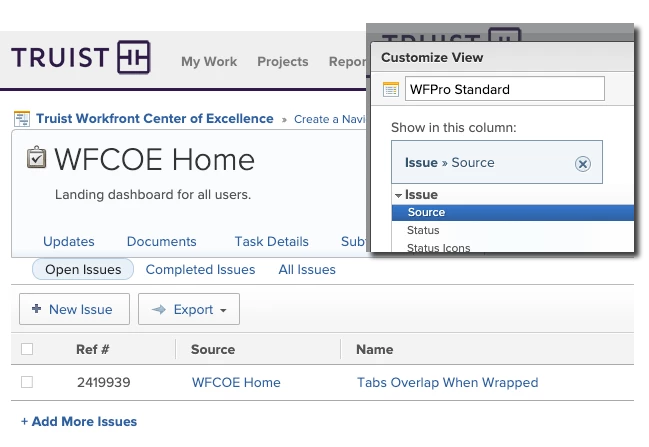The height and width of the screenshot is (447, 649).
Task: Click the view icon beside WFPro Standard field
Action: [x=390, y=89]
